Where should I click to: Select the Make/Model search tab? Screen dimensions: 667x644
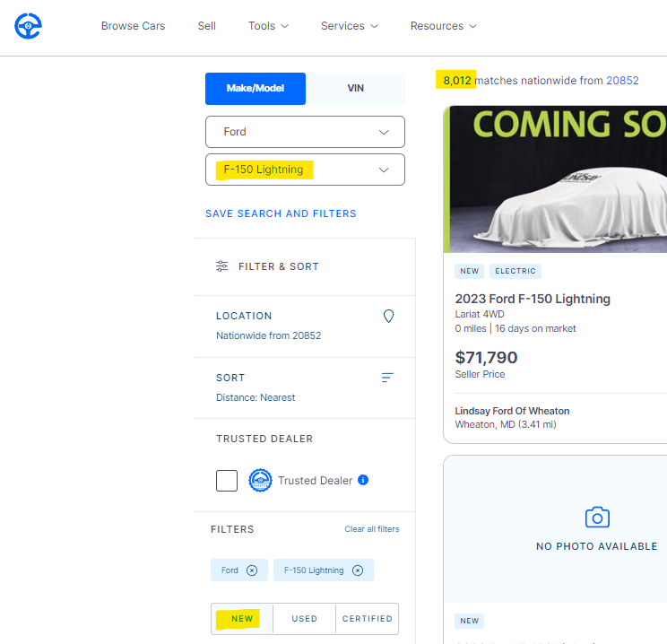pyautogui.click(x=256, y=89)
